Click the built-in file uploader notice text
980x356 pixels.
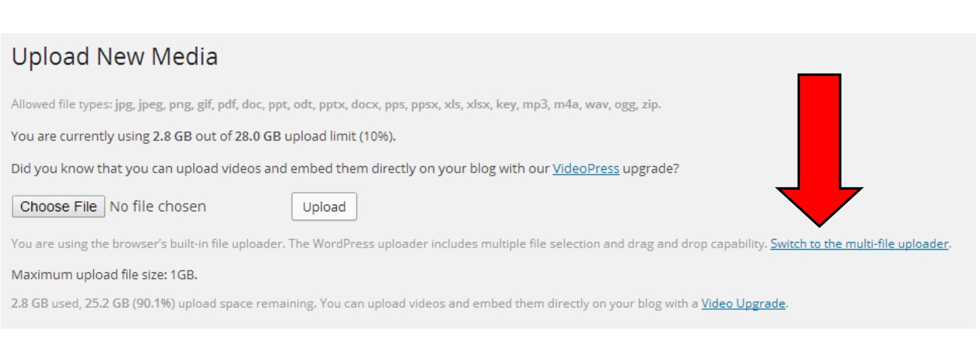(386, 244)
